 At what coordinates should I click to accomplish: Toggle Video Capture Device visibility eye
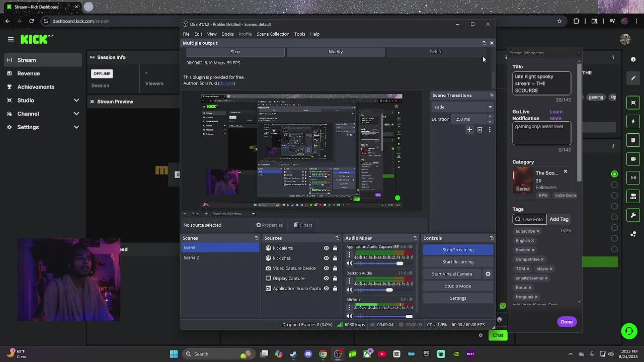(326, 268)
